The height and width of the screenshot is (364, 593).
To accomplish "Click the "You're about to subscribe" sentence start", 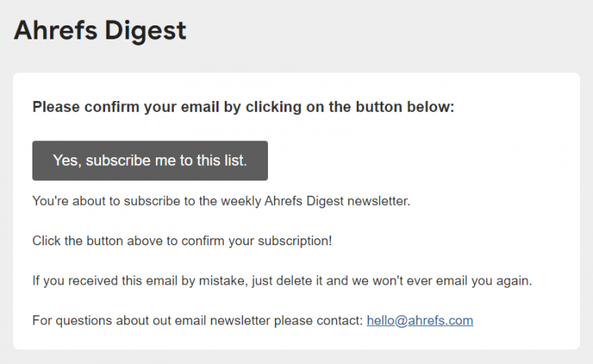I will tap(107, 201).
